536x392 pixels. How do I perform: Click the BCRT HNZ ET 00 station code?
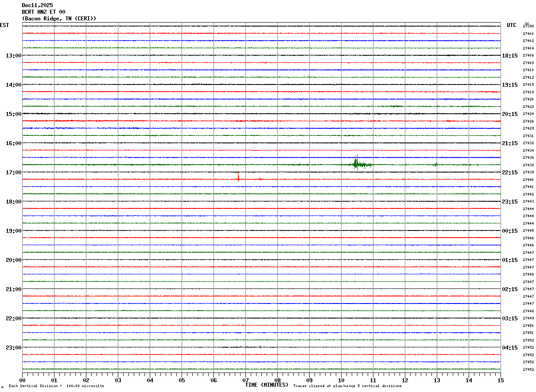43,12
